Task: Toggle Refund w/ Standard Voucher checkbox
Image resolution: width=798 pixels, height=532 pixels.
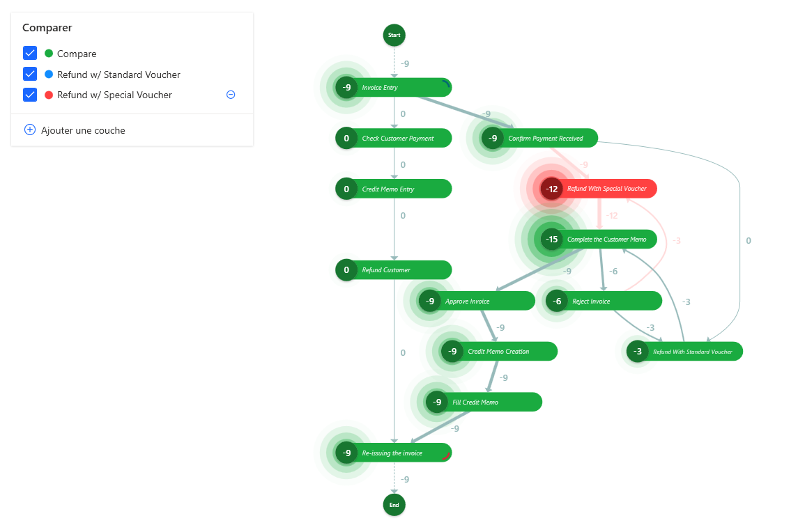Action: [x=30, y=75]
